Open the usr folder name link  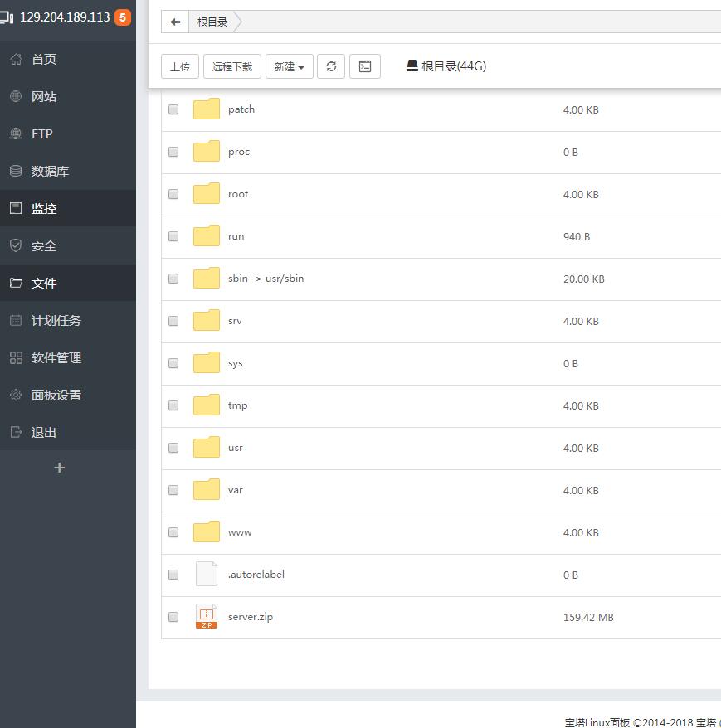click(236, 448)
